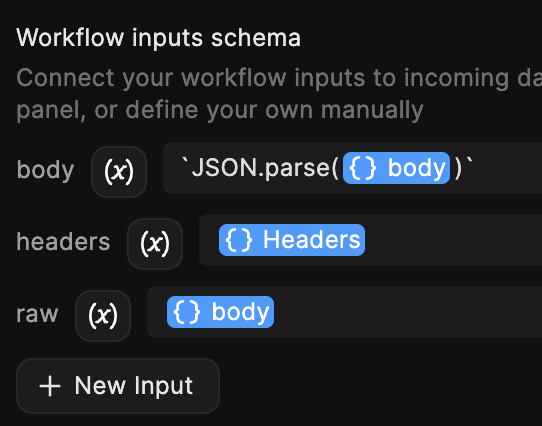542x426 pixels.
Task: Focus the headers input value field
Action: click(371, 240)
